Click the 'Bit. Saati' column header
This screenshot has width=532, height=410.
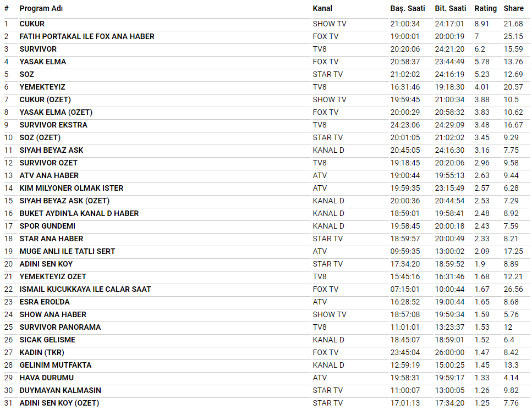coord(451,8)
